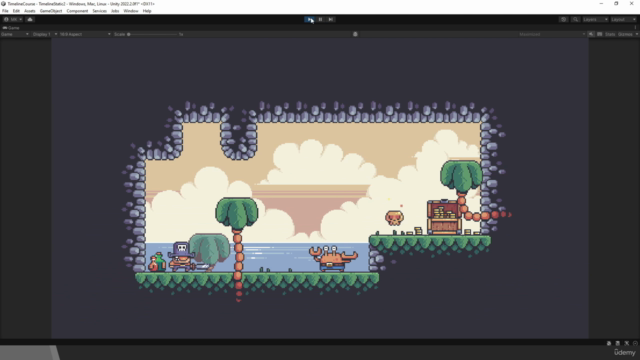Screen dimensions: 640x360
Task: Click the Unity logo in title bar
Action: [4, 4]
